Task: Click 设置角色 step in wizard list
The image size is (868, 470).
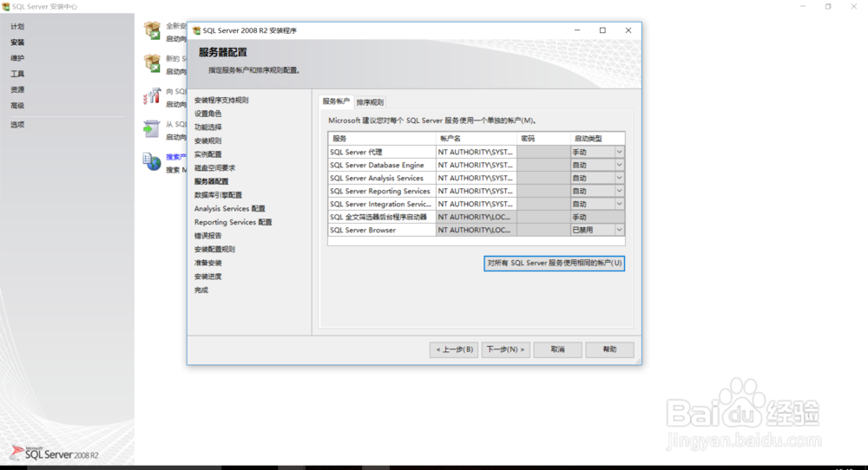Action: [207, 114]
